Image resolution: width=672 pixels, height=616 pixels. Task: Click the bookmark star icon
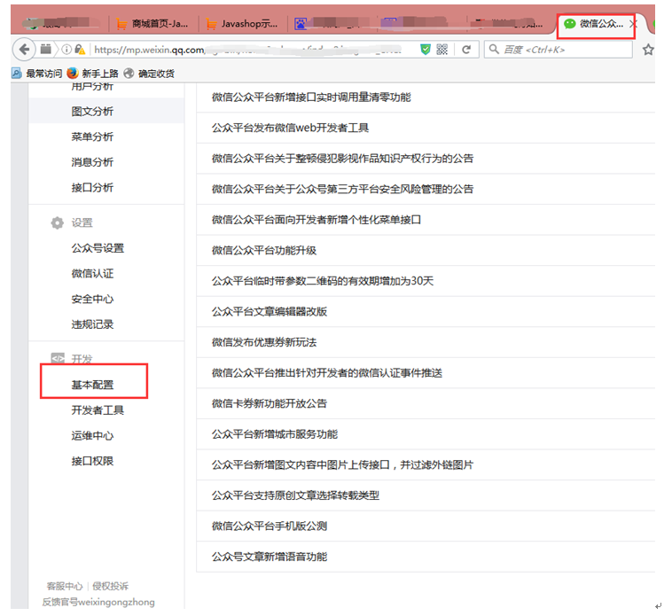(648, 50)
